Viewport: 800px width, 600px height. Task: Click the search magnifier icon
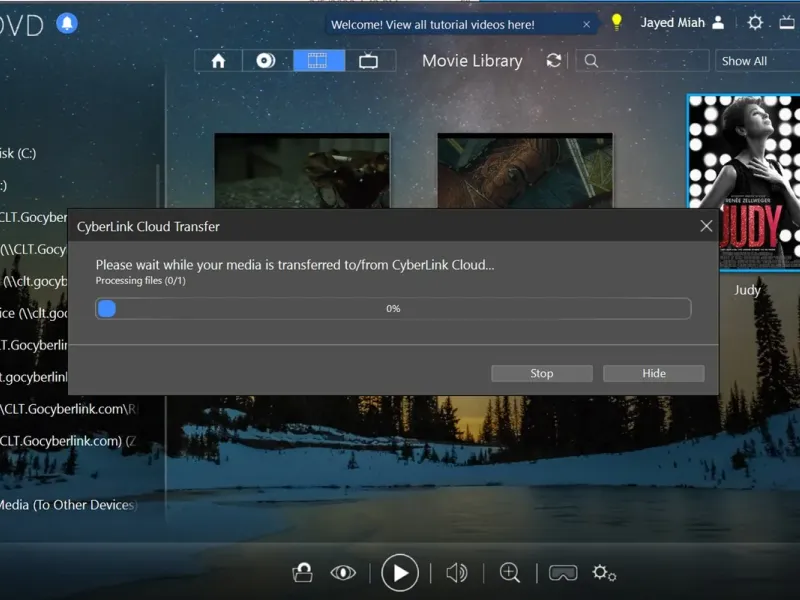tap(591, 61)
